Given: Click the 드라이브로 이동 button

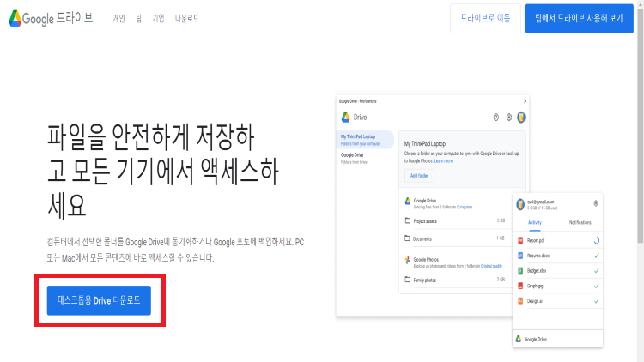Looking at the screenshot, I should pos(485,18).
